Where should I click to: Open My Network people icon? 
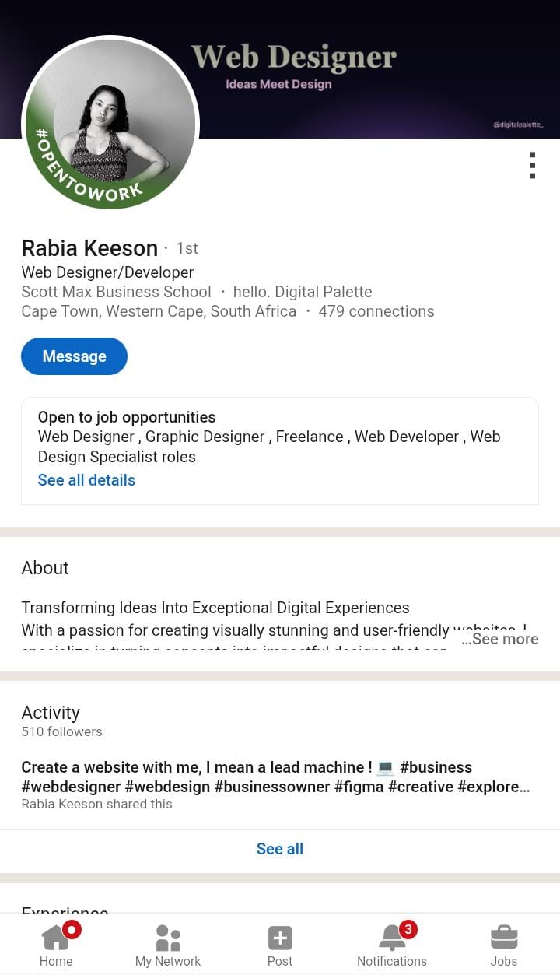coord(168,938)
